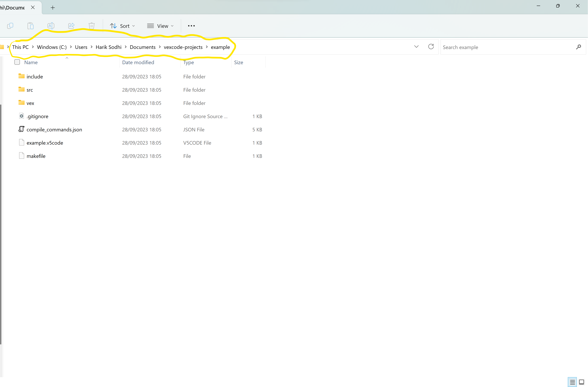Image resolution: width=588 pixels, height=387 pixels.
Task: Sort by the Type column header
Action: click(189, 62)
